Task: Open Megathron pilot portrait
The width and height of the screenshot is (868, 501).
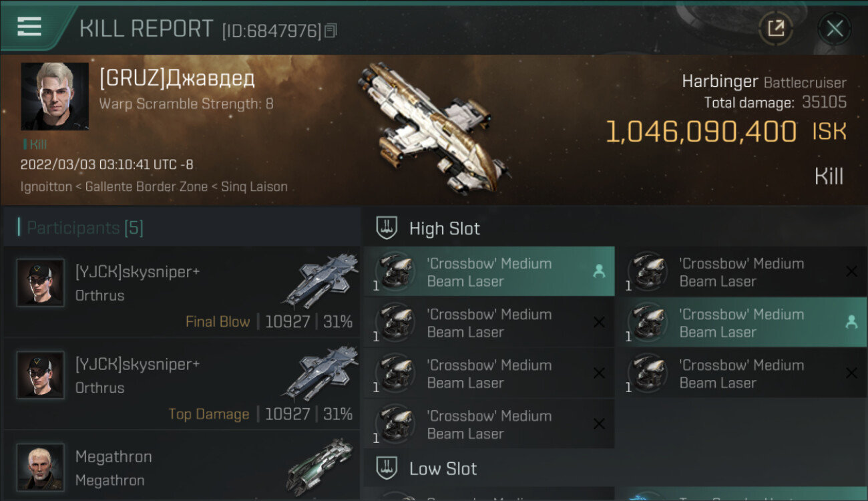Action: click(40, 467)
